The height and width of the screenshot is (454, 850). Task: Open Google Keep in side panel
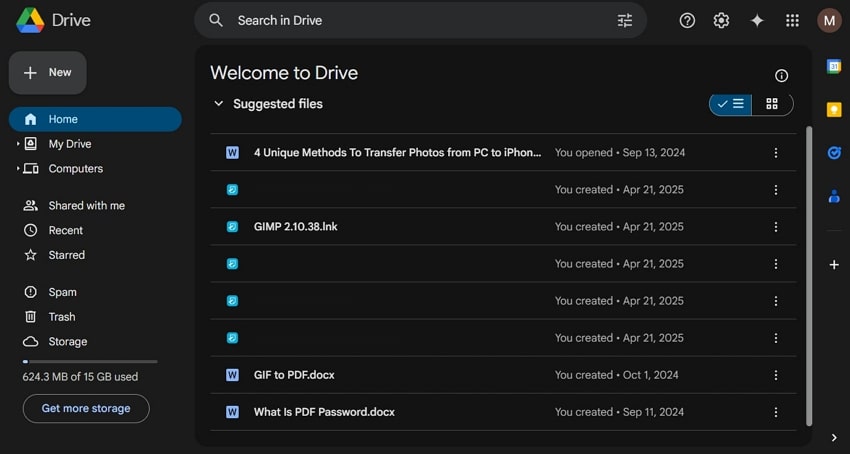(834, 109)
